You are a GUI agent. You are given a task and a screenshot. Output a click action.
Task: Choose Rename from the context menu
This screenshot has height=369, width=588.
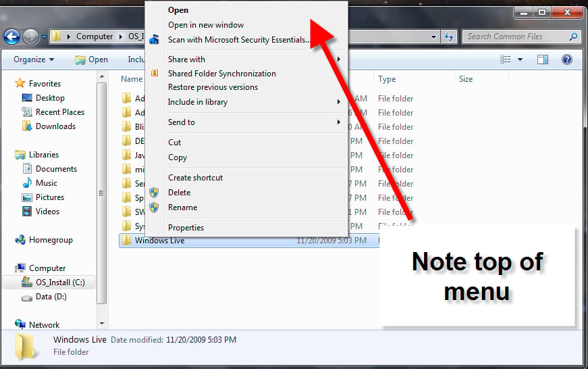182,207
